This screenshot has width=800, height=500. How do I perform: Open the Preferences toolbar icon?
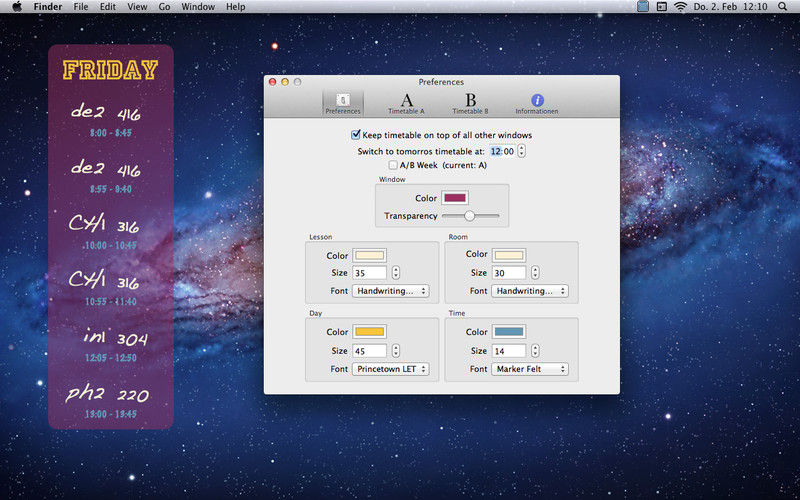pos(342,101)
